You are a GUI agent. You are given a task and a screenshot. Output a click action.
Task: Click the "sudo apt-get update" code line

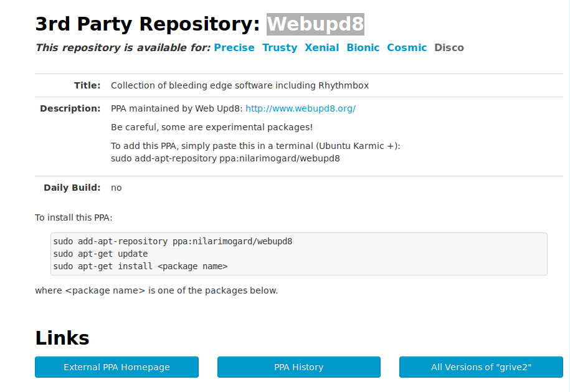[100, 254]
